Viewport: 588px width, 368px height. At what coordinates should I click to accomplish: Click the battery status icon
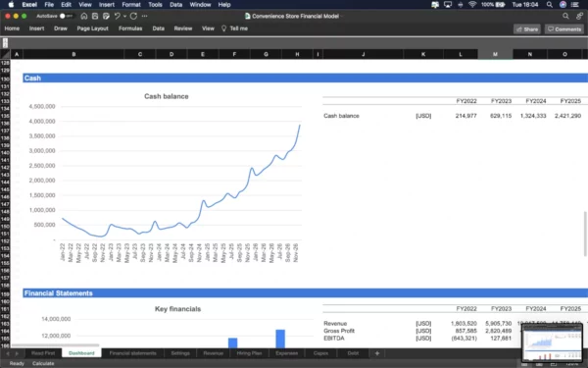(x=500, y=5)
